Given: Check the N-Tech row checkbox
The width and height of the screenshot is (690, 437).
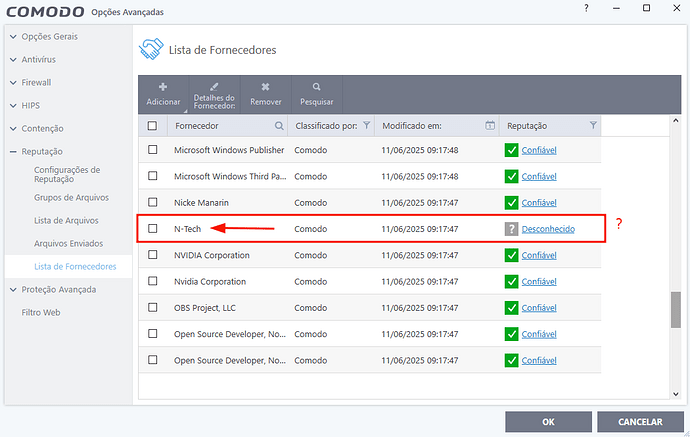Looking at the screenshot, I should coord(153,228).
